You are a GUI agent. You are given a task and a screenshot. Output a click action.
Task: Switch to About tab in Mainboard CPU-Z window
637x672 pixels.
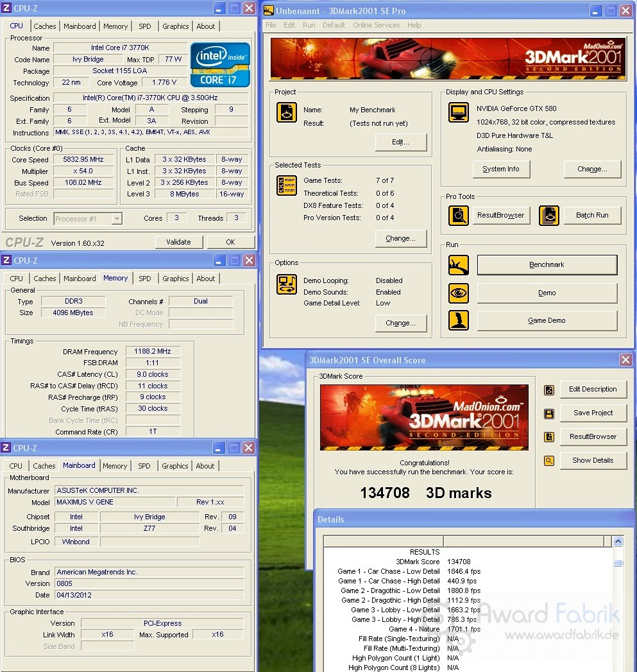tap(205, 466)
